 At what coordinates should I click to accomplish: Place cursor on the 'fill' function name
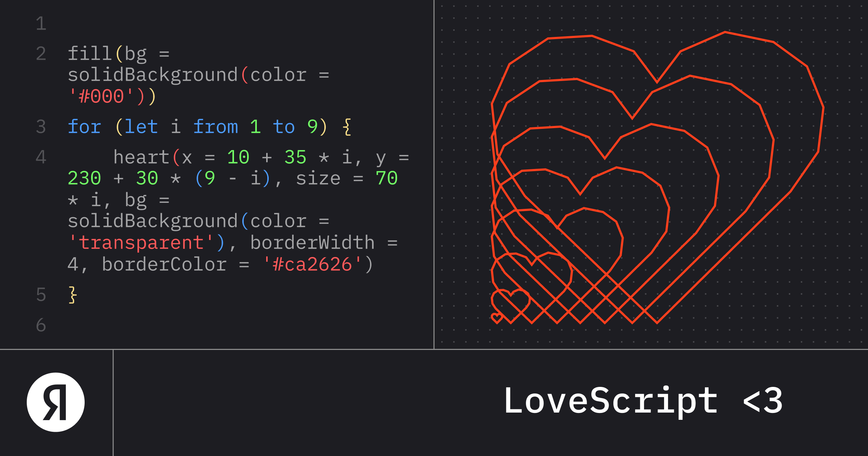(x=89, y=54)
